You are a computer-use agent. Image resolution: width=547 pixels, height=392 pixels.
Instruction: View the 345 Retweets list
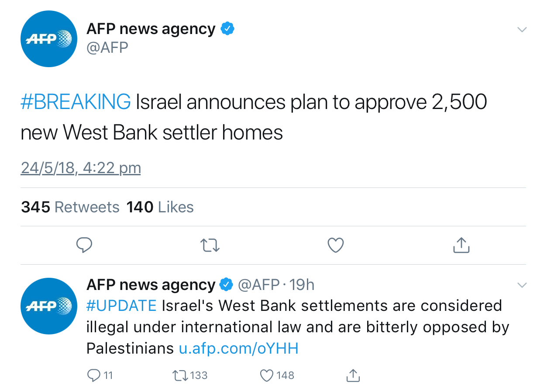[x=70, y=207]
